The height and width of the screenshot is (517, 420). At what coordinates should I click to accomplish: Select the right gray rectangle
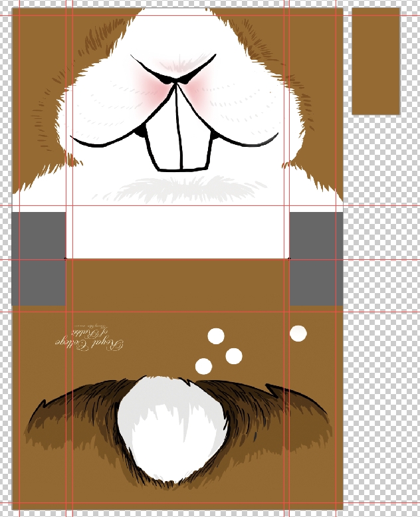pyautogui.click(x=316, y=258)
